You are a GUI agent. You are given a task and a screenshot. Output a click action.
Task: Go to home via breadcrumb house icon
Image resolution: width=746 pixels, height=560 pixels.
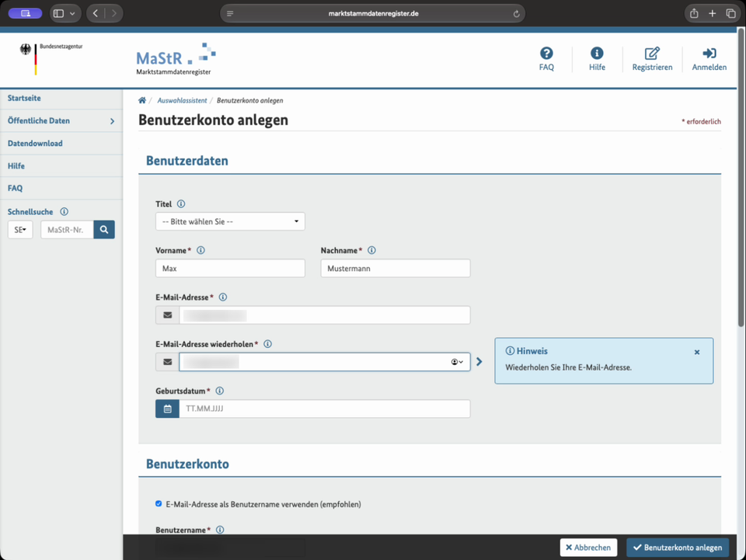pos(141,100)
